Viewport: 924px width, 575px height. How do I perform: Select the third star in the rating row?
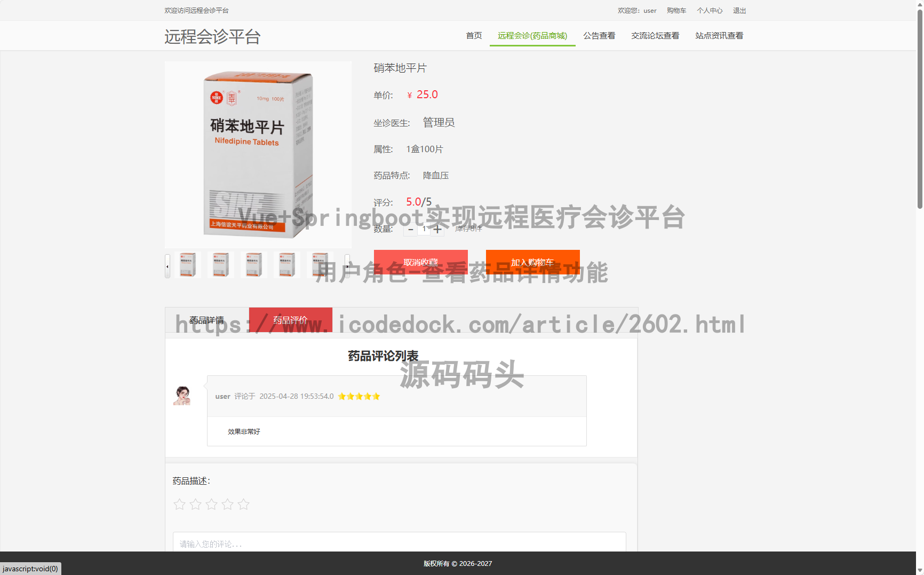pyautogui.click(x=211, y=504)
